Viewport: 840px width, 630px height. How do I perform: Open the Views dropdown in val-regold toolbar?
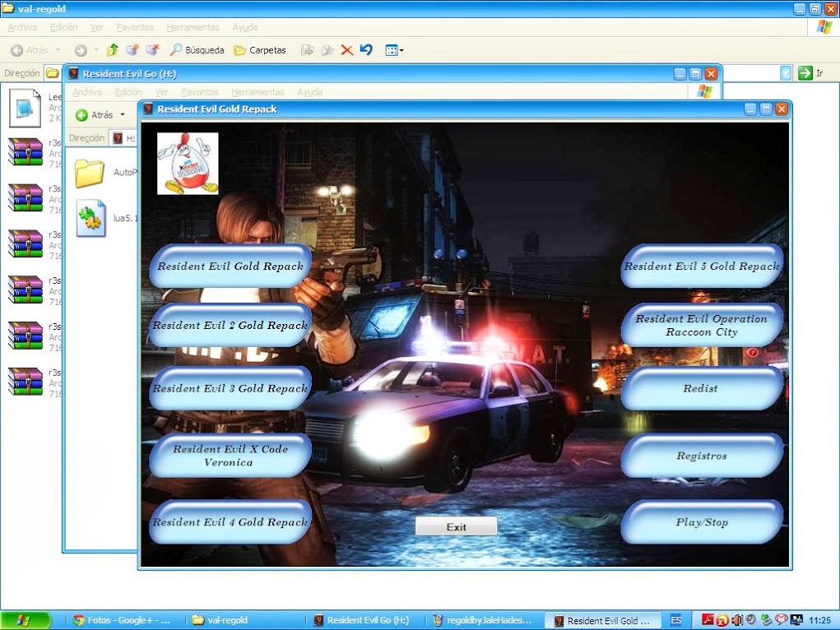click(394, 50)
